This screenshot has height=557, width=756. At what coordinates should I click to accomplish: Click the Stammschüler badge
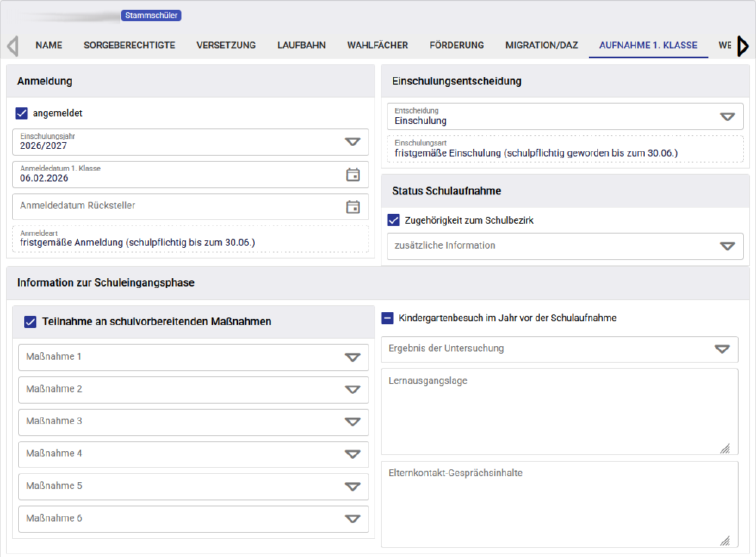[x=151, y=15]
